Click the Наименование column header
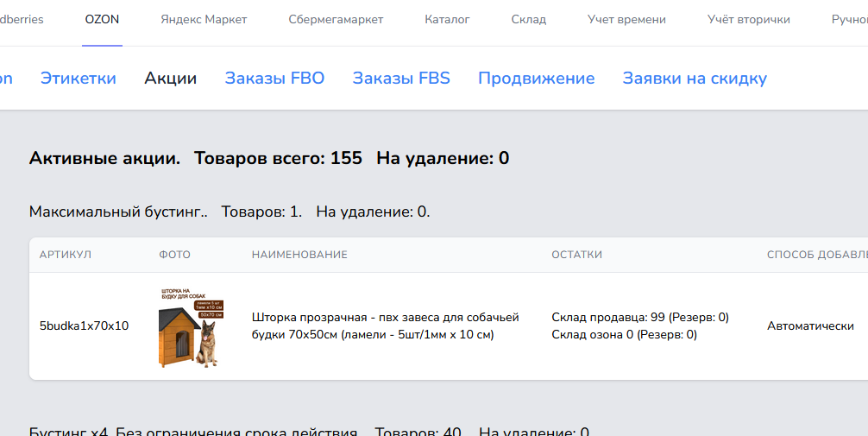Image resolution: width=868 pixels, height=436 pixels. [x=299, y=255]
